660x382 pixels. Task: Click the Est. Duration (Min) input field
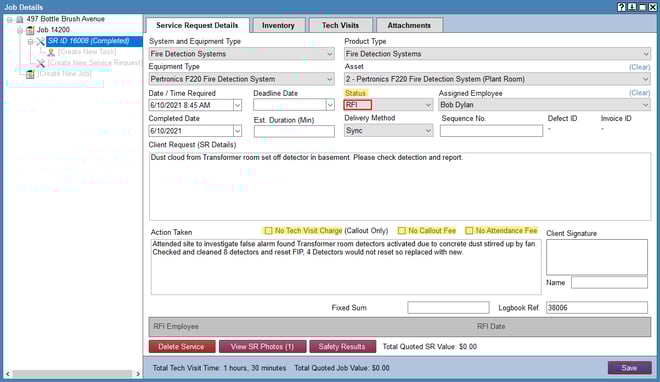click(294, 131)
